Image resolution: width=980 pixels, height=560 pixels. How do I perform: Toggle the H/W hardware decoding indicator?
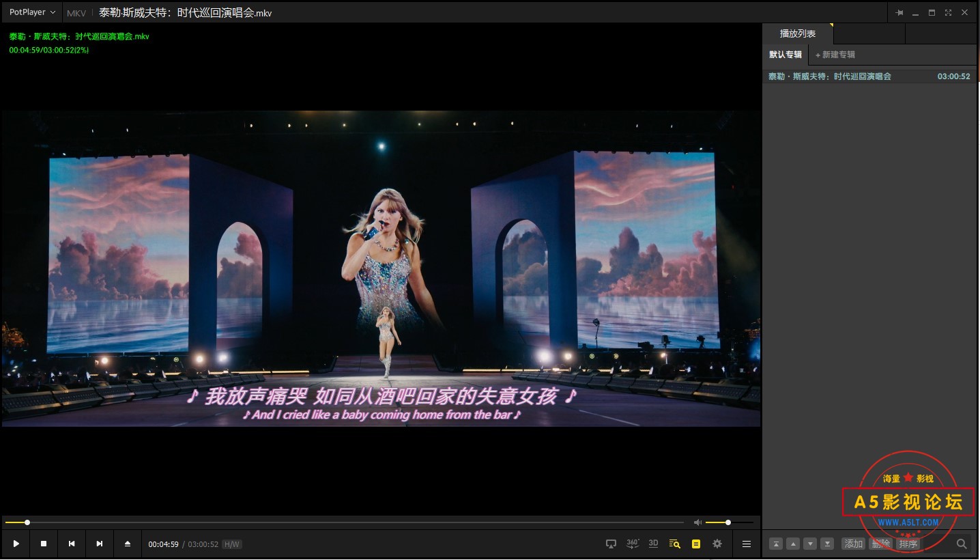(232, 544)
